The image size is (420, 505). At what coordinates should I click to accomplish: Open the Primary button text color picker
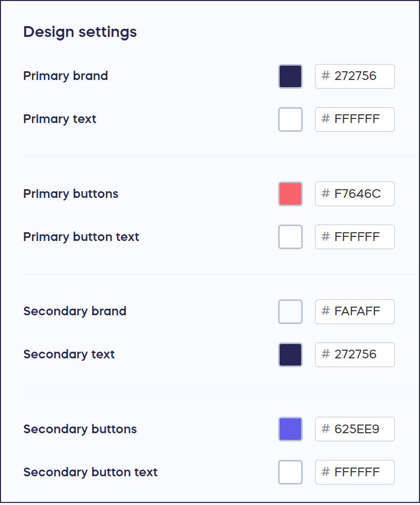coord(290,236)
